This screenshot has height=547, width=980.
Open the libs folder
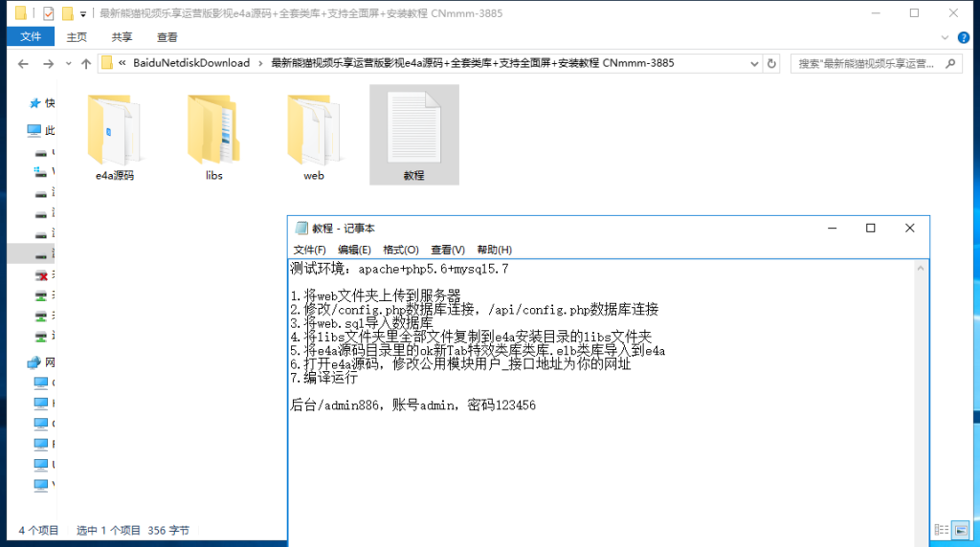(213, 136)
